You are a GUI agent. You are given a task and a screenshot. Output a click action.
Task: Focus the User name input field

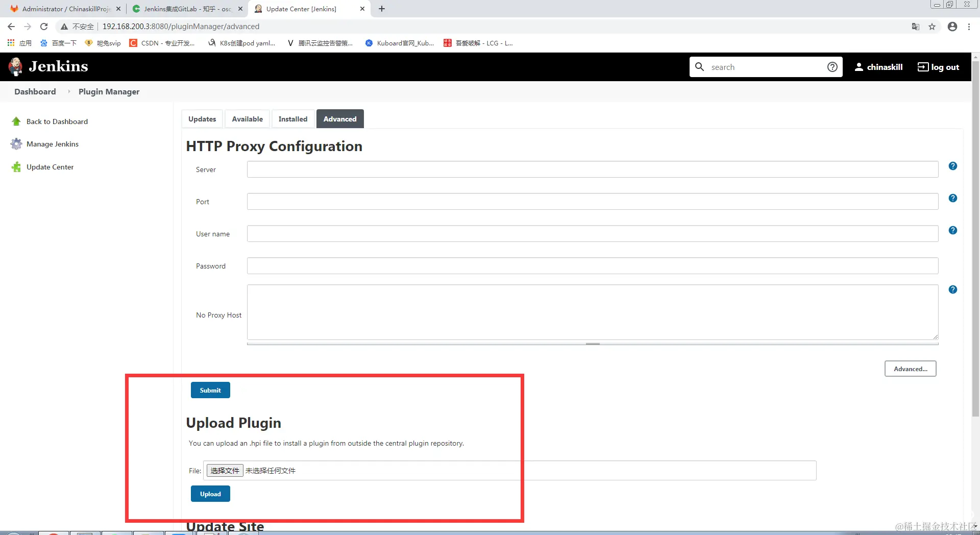(593, 234)
